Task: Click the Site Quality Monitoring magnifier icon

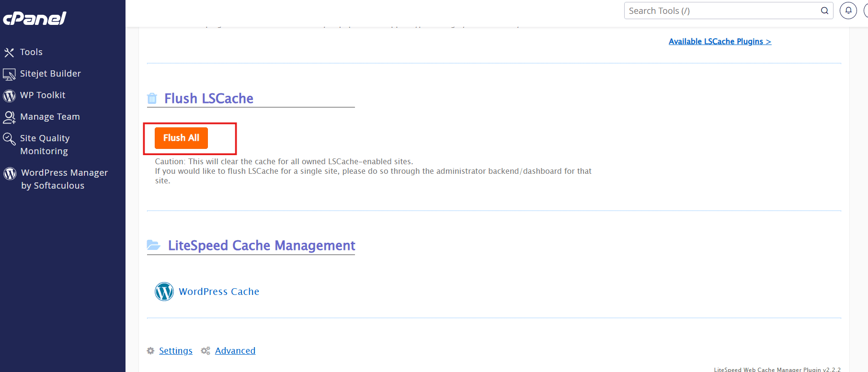Action: [9, 139]
